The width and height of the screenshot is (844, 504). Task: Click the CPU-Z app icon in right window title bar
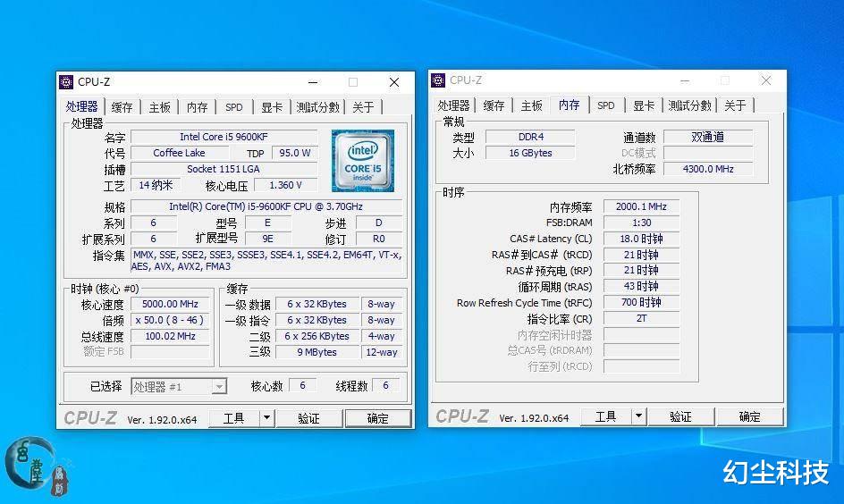(x=438, y=80)
